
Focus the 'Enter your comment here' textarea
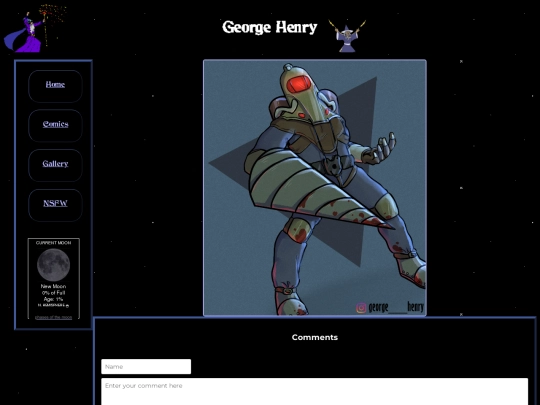pos(314,392)
